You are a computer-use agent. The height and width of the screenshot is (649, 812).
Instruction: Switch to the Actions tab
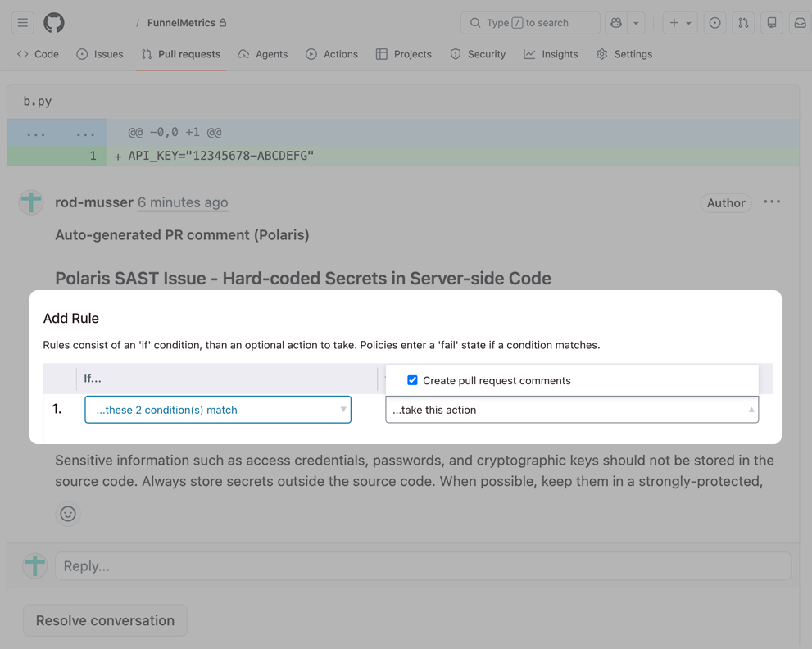coord(332,53)
